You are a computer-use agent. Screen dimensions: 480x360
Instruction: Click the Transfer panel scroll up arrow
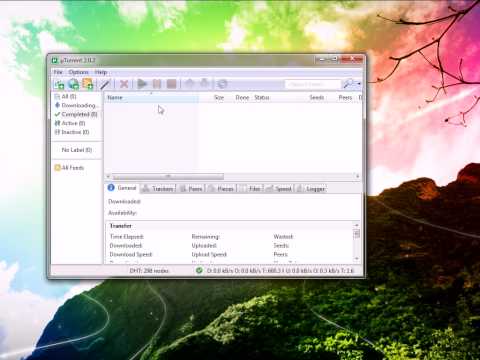[357, 225]
